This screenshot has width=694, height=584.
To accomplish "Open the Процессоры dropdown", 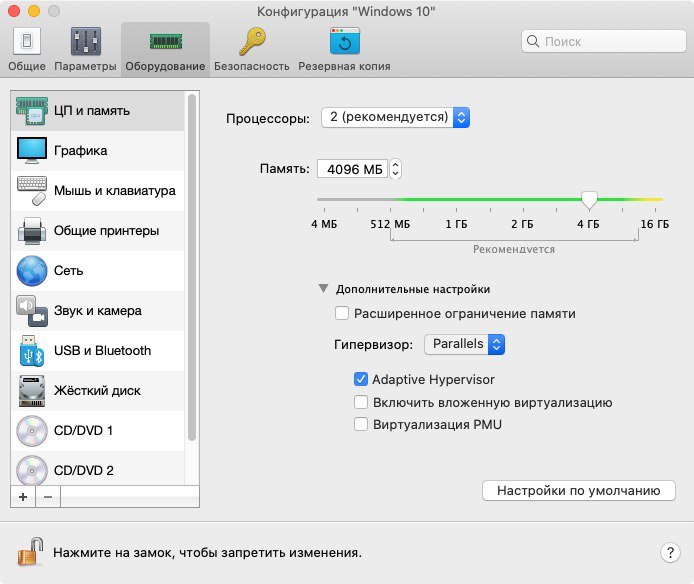I will pos(395,117).
